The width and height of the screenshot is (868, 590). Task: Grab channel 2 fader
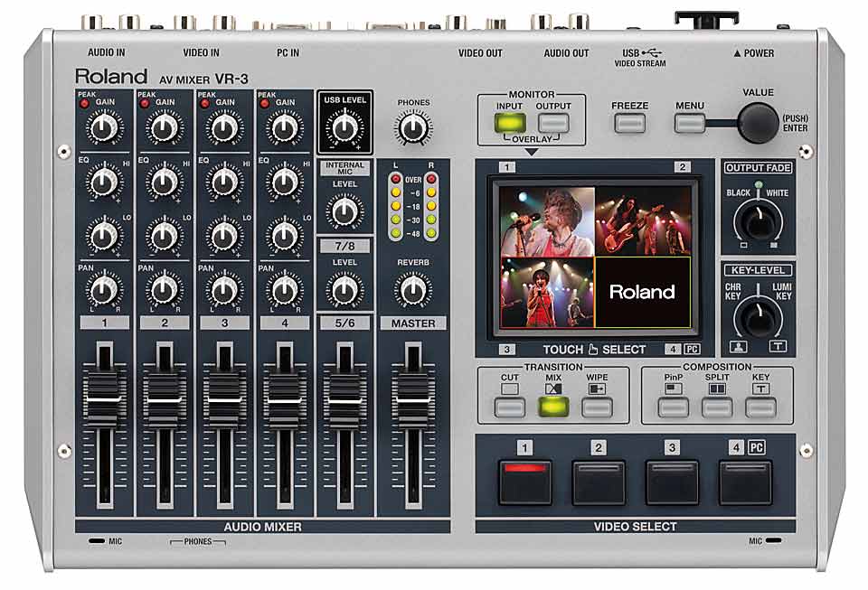(x=164, y=399)
